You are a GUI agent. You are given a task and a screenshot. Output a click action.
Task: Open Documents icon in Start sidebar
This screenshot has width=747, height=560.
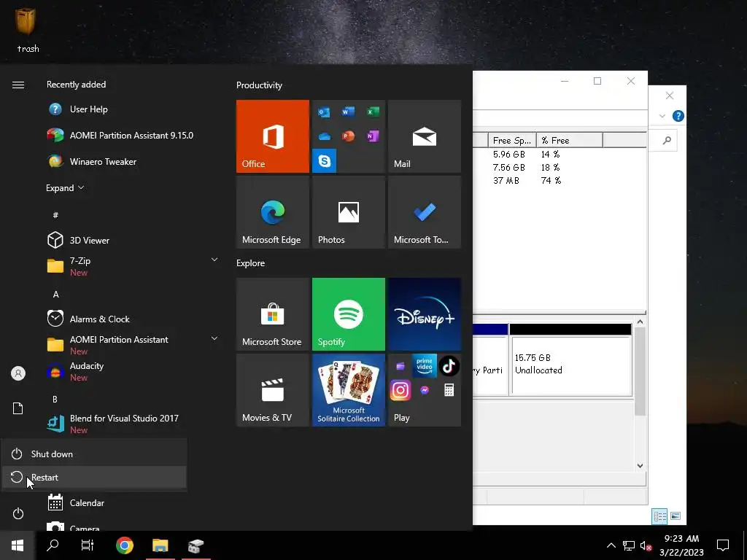click(x=18, y=408)
